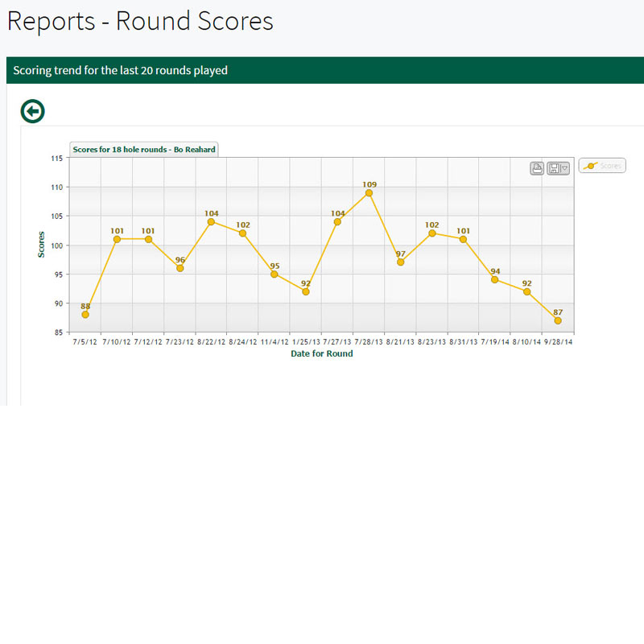This screenshot has height=644, width=644.
Task: Select the 87 score point on 9/28/14
Action: pyautogui.click(x=558, y=320)
